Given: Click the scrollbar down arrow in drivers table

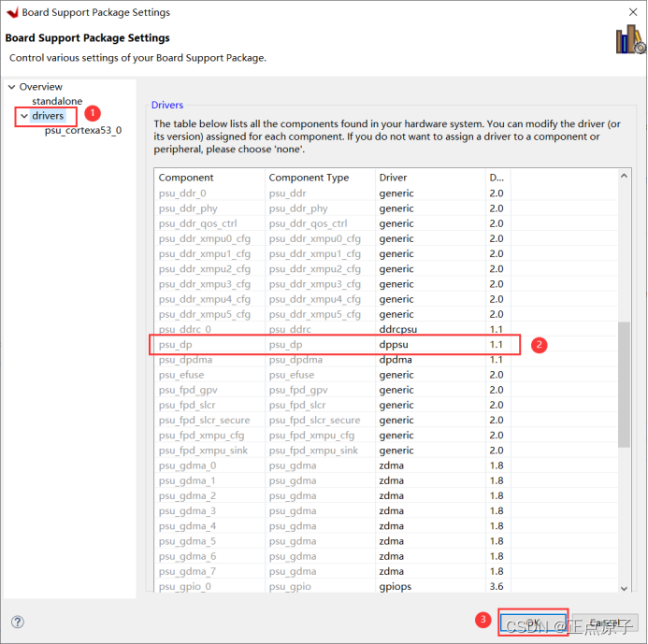Looking at the screenshot, I should pos(624,588).
